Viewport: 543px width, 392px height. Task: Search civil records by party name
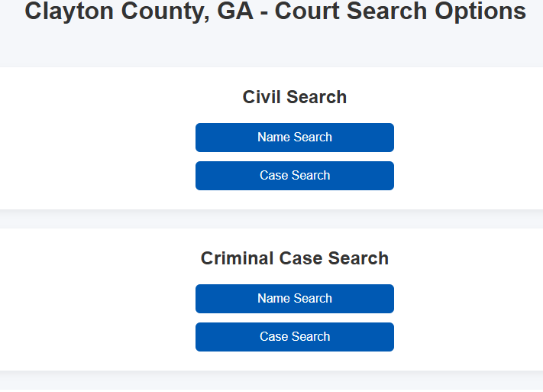pos(295,138)
